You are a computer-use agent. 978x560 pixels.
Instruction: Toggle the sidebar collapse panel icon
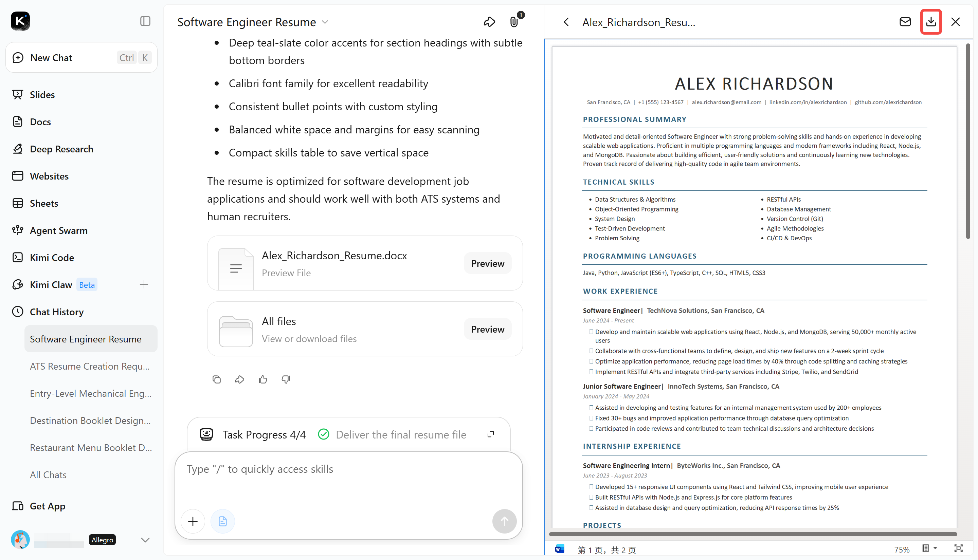click(x=145, y=21)
